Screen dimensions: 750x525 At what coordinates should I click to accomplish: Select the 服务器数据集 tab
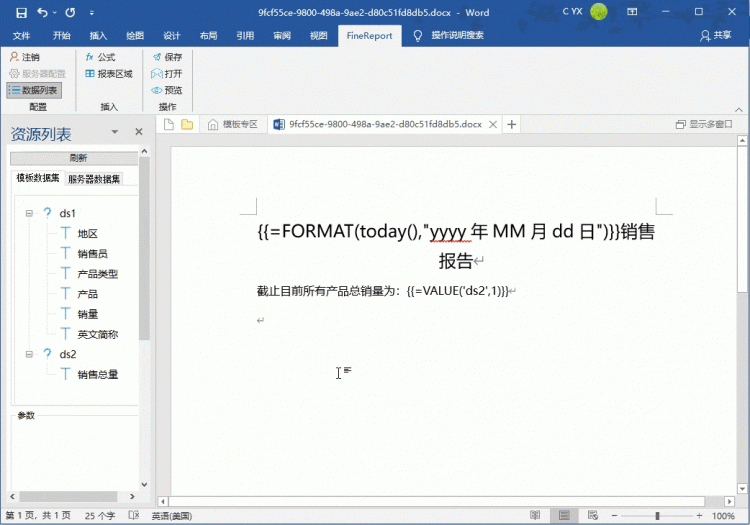click(94, 179)
